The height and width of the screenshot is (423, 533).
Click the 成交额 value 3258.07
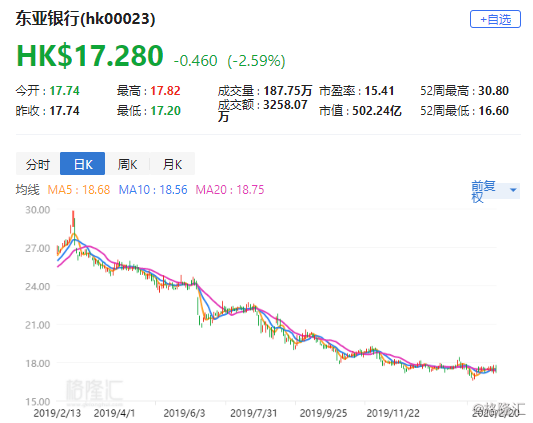286,105
